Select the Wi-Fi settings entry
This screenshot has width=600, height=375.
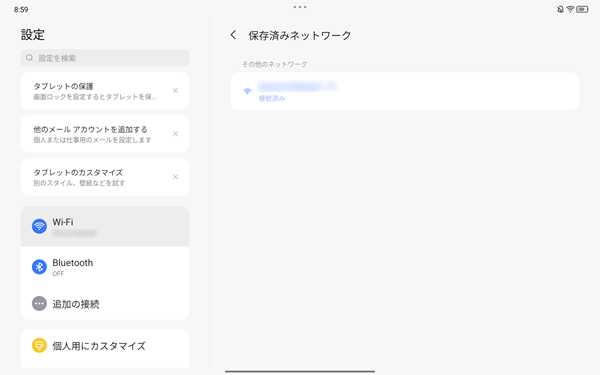click(105, 226)
